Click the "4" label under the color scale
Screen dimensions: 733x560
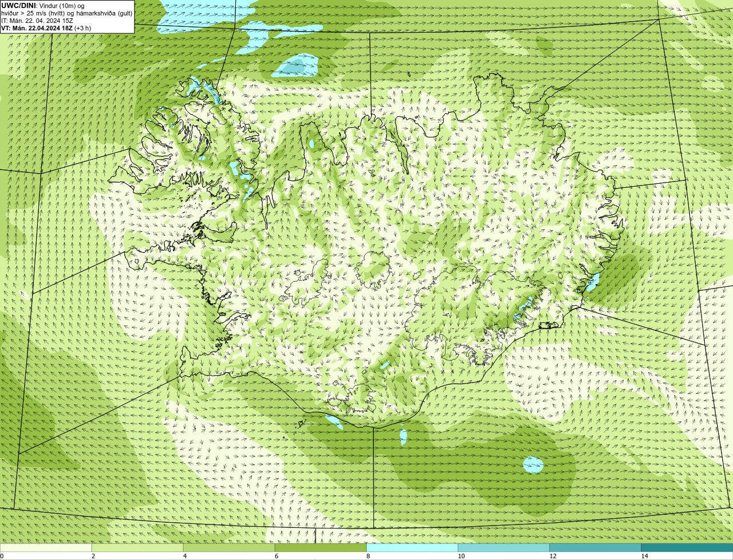[184, 556]
